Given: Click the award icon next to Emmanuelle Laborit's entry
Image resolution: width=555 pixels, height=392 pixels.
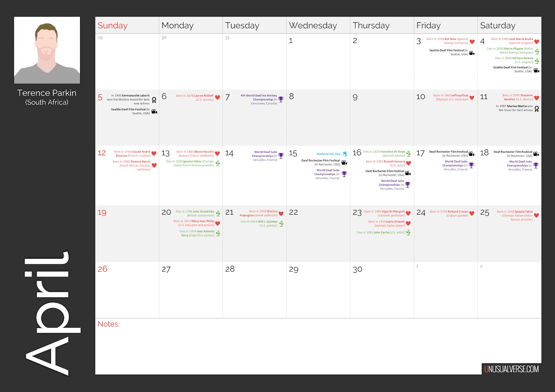Looking at the screenshot, I should [x=154, y=99].
